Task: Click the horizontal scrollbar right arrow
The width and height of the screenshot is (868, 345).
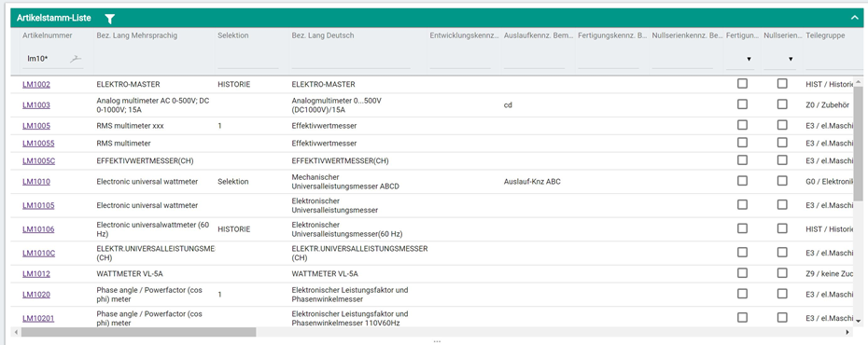Action: pos(847,332)
